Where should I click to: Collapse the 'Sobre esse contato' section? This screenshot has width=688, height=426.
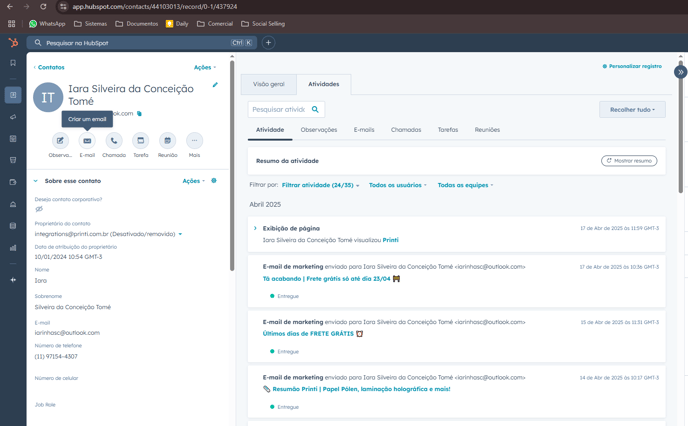tap(36, 181)
